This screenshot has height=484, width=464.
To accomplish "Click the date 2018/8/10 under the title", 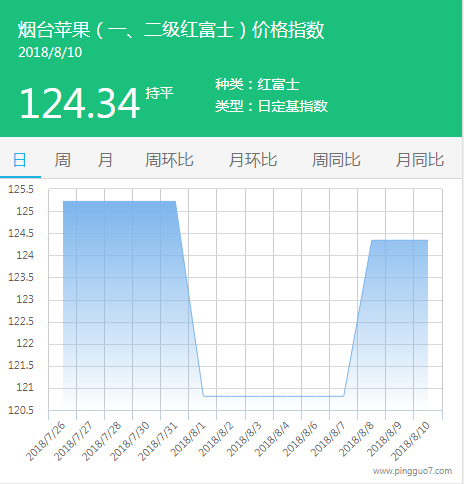I will tap(50, 52).
